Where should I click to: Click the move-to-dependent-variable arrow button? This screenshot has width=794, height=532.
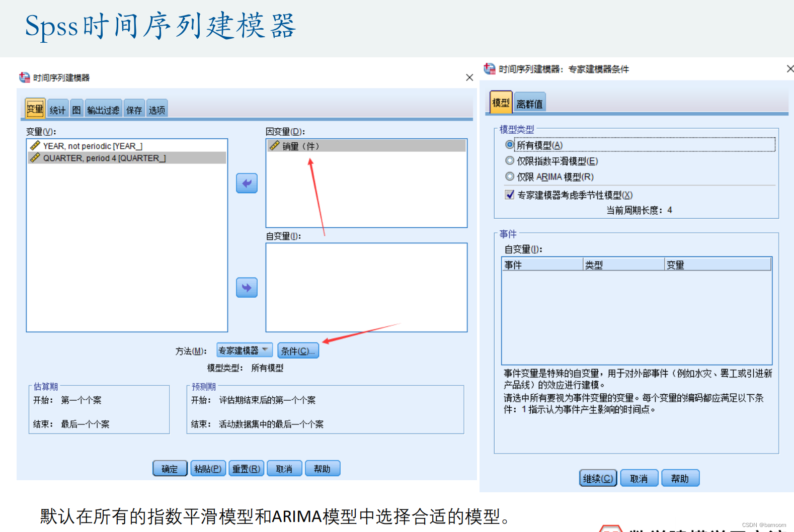tap(247, 184)
